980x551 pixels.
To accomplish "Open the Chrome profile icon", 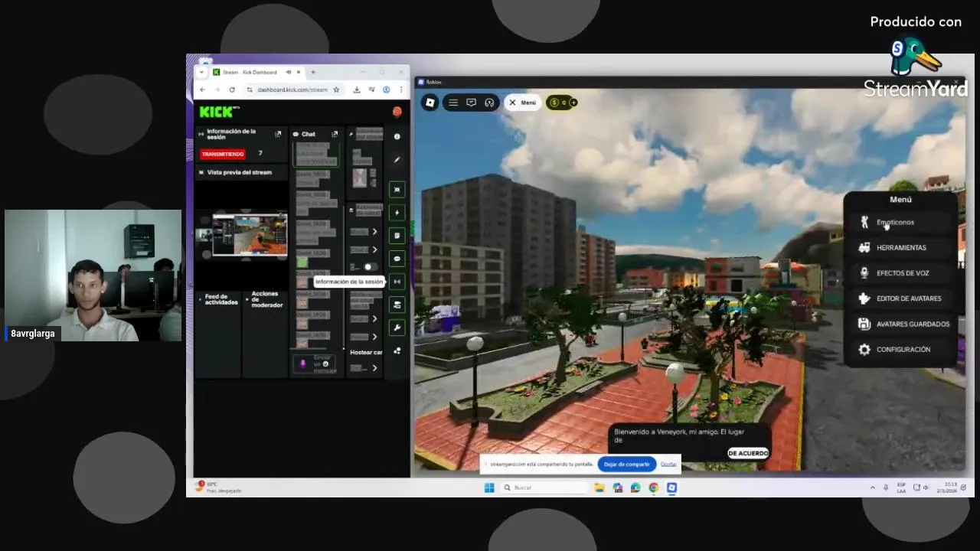I will click(387, 90).
